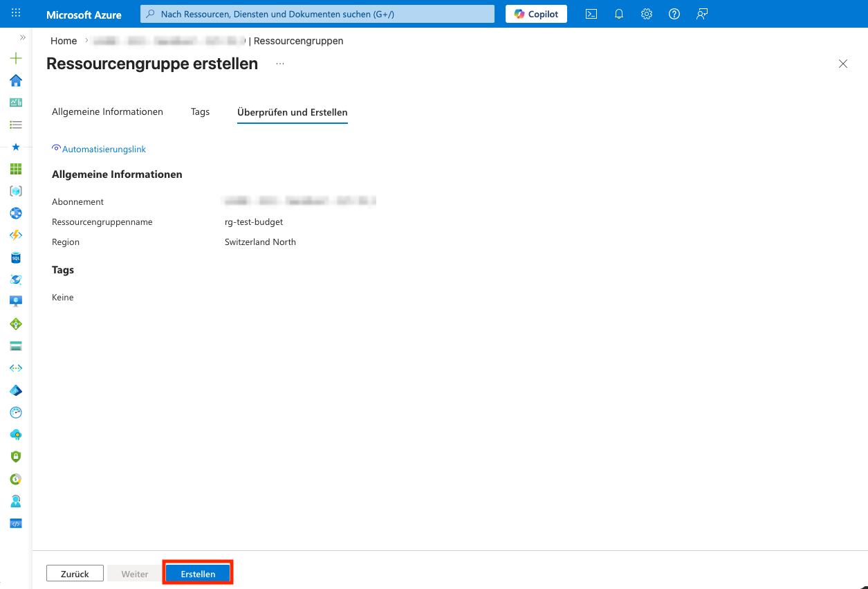Open Cost Management dollar icon in sidebar

(16, 479)
